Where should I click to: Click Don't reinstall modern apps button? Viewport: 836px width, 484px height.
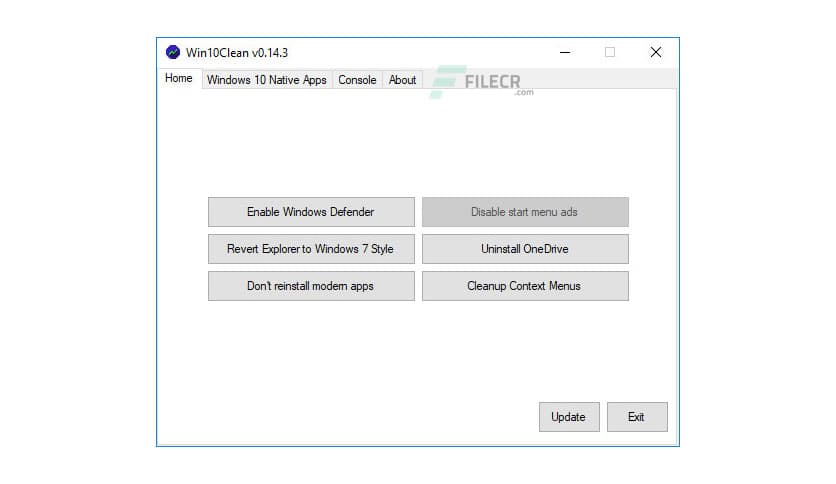coord(311,286)
